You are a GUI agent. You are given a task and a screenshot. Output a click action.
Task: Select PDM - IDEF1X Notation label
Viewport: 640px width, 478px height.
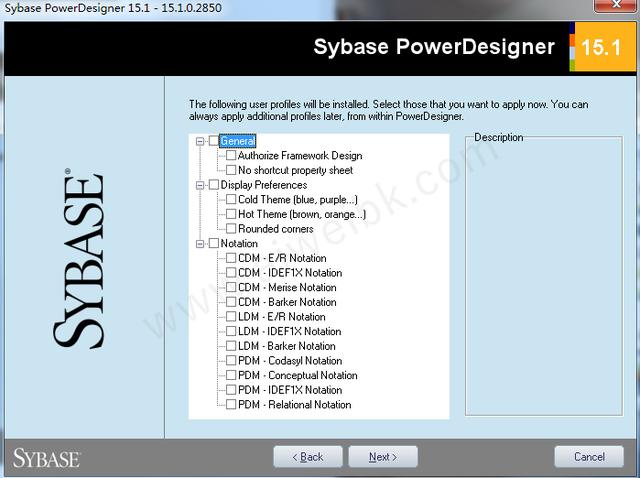click(x=290, y=391)
